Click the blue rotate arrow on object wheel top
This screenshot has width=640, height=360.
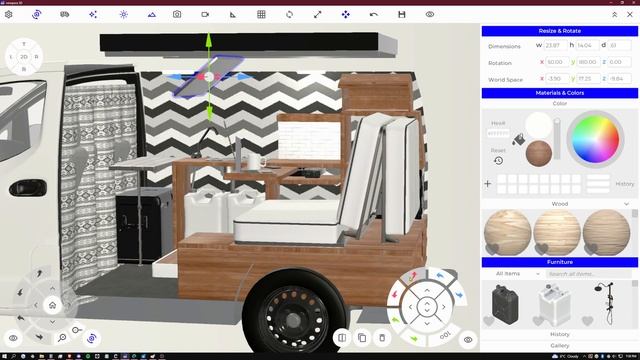pos(440,276)
